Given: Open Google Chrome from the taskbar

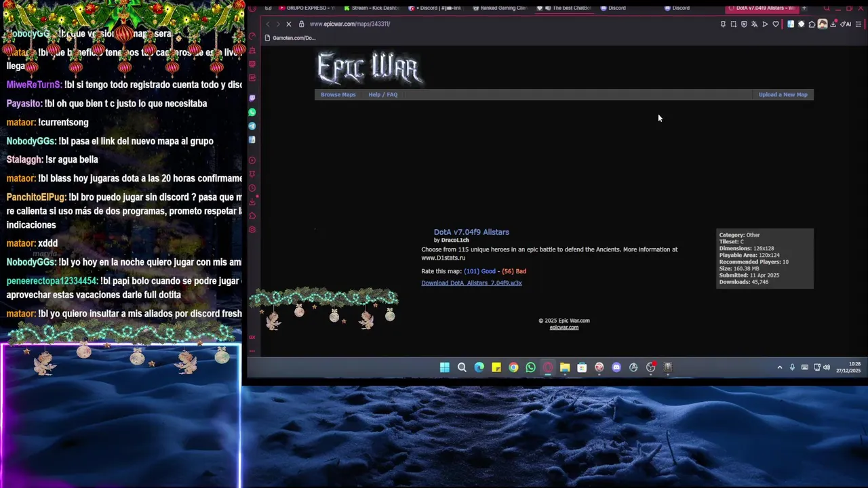Looking at the screenshot, I should pos(513,367).
